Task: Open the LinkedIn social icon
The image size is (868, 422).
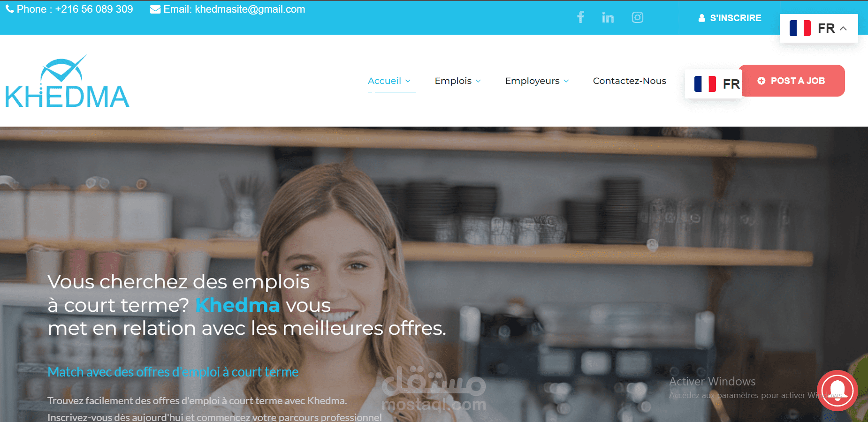Action: 608,17
